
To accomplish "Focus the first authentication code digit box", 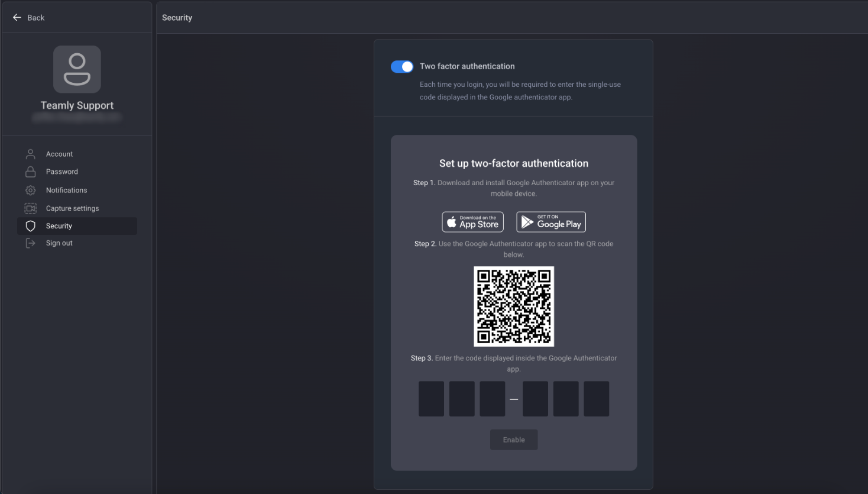I will tap(432, 399).
